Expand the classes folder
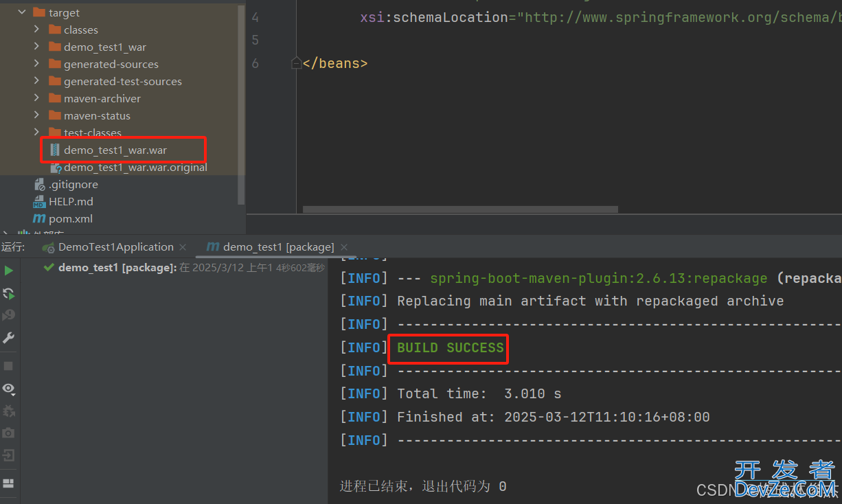Image resolution: width=842 pixels, height=504 pixels. point(36,30)
